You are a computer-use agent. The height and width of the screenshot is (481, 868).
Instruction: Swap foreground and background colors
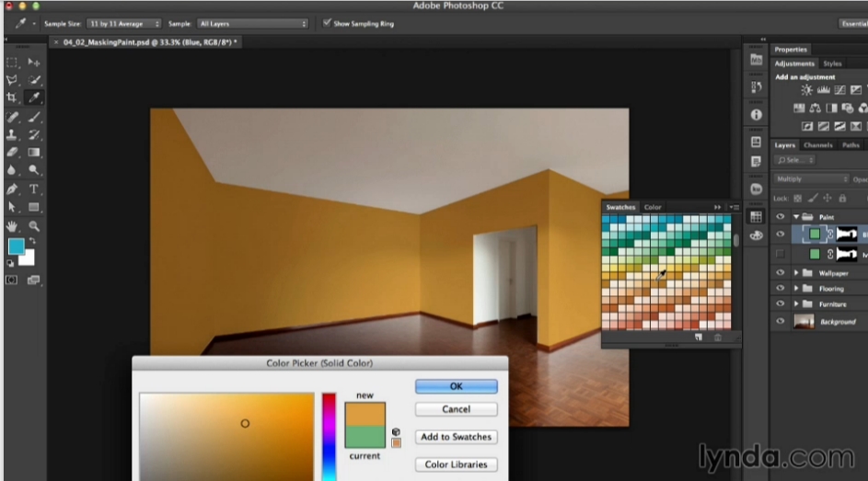click(x=32, y=241)
